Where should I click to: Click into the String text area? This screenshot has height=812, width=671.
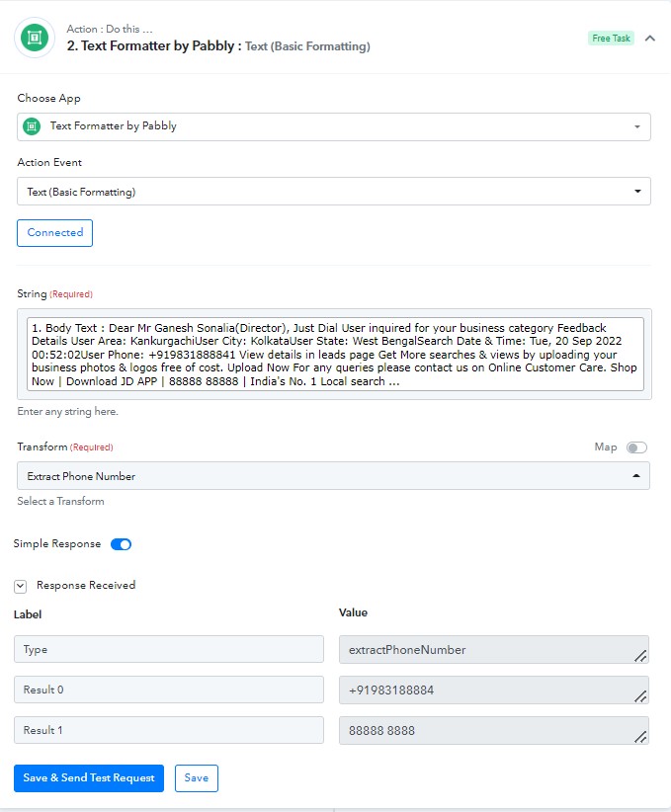pos(335,355)
